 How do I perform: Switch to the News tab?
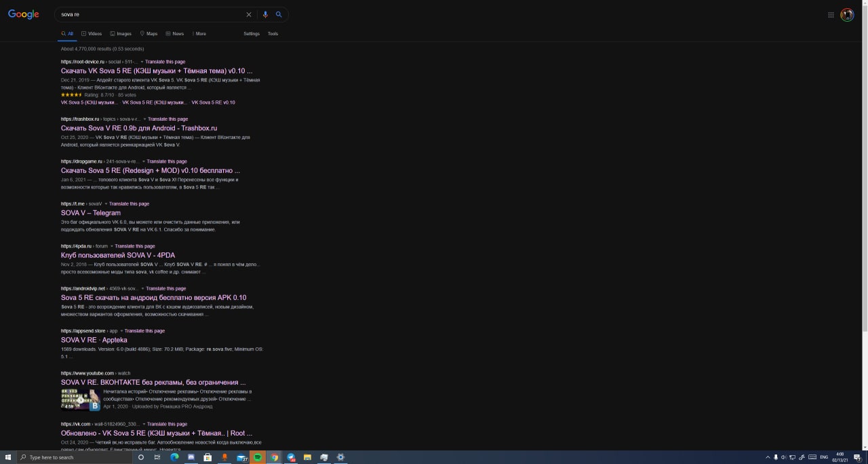[175, 33]
